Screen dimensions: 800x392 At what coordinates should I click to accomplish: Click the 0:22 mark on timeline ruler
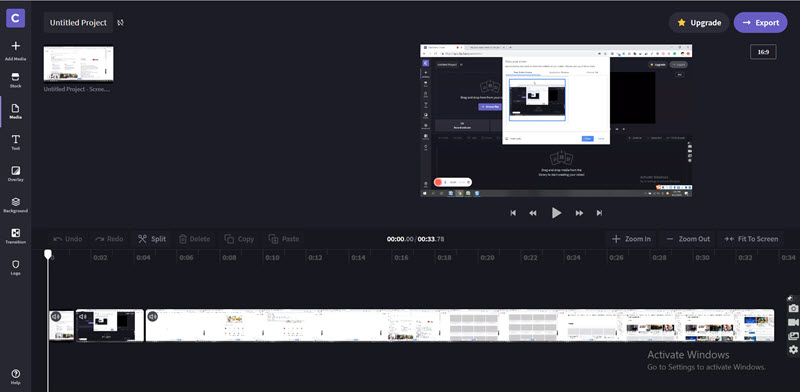[531, 258]
